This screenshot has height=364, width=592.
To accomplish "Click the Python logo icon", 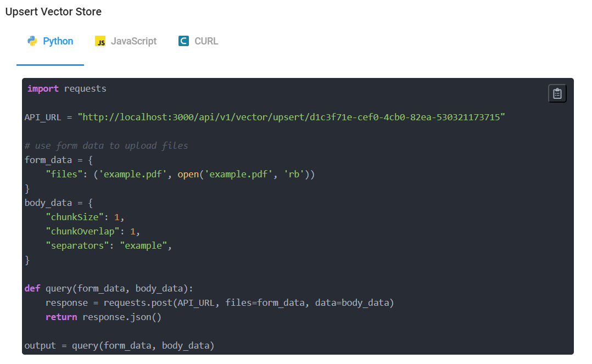I will pos(32,41).
